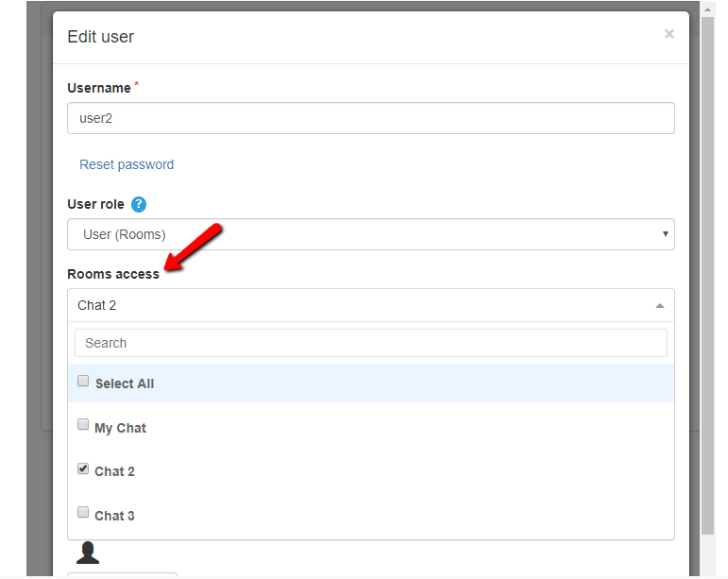Click the Rooms access field label
Viewport: 728px width, 579px height.
[x=113, y=274]
